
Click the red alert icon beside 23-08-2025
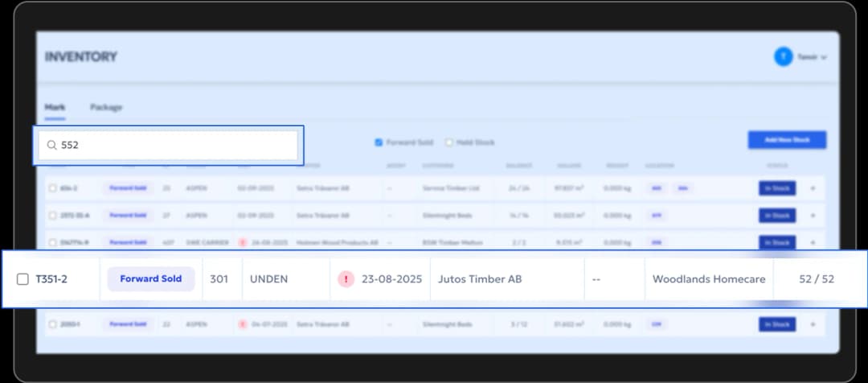pyautogui.click(x=346, y=279)
